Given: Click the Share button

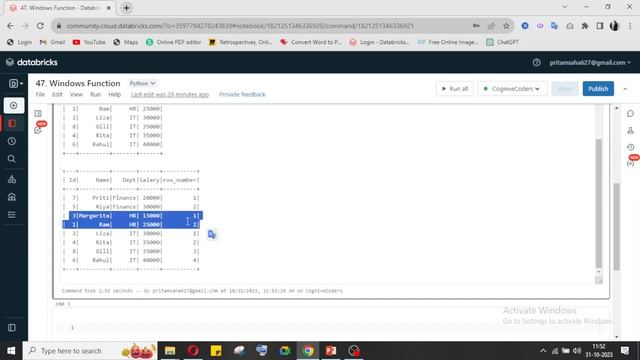Looking at the screenshot, I should pyautogui.click(x=565, y=89).
